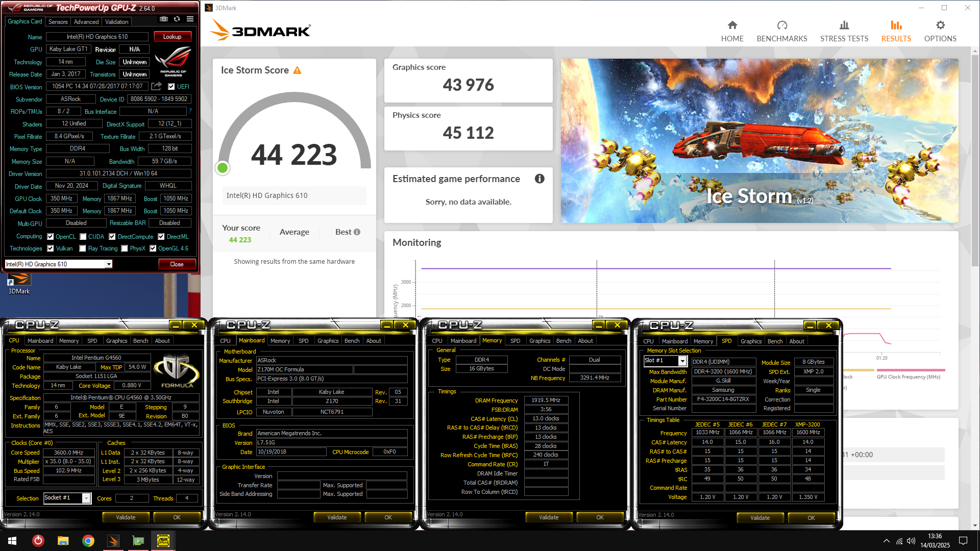Click the Device ID value 8086 5902 - 1849 5902
Viewport: 980px width, 551px height.
click(x=159, y=99)
